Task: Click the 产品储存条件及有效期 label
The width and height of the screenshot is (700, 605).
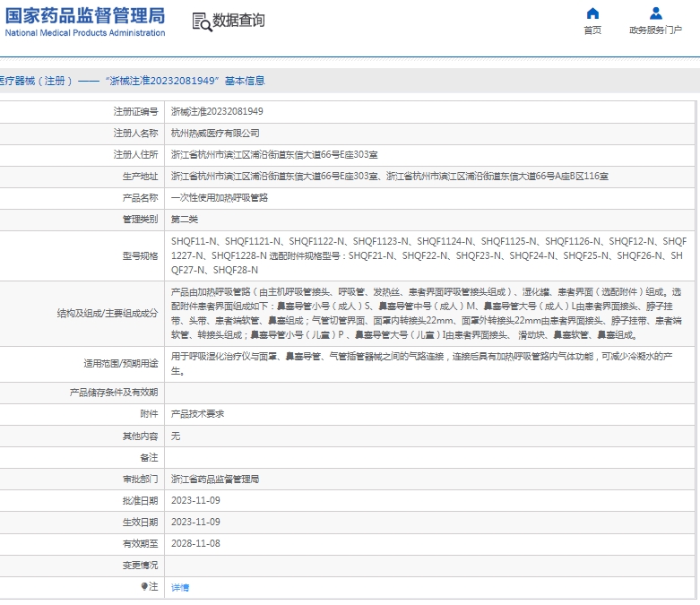Action: [114, 393]
